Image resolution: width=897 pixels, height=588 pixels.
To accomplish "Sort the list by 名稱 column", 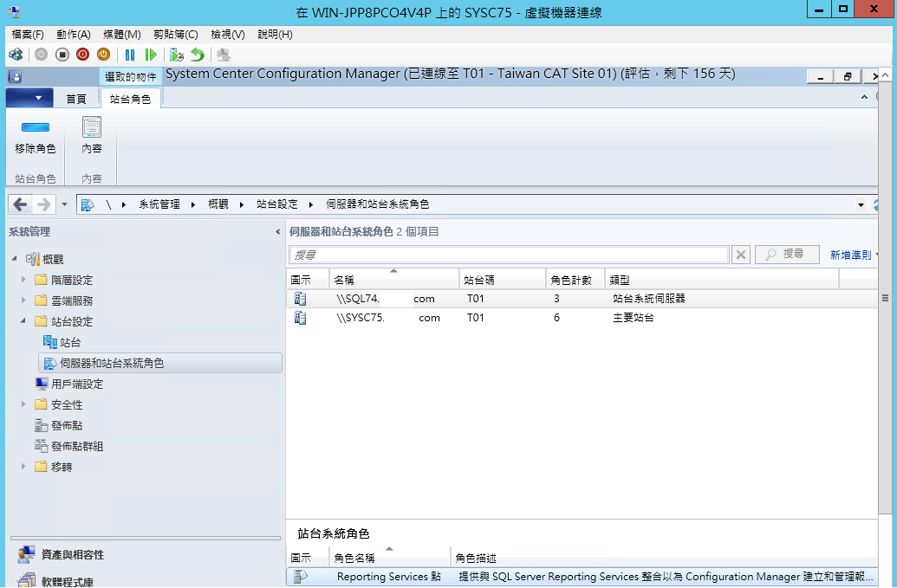I will coord(394,280).
